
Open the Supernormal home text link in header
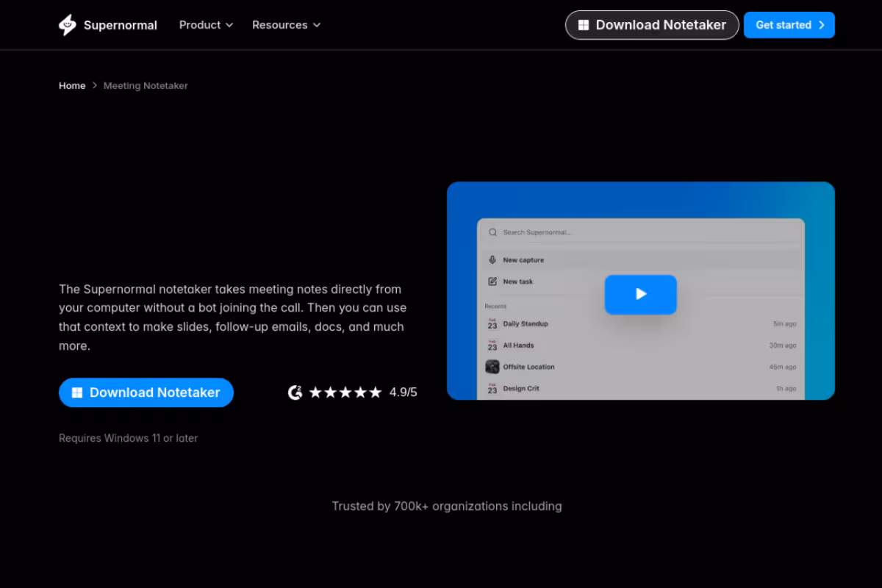click(x=121, y=25)
